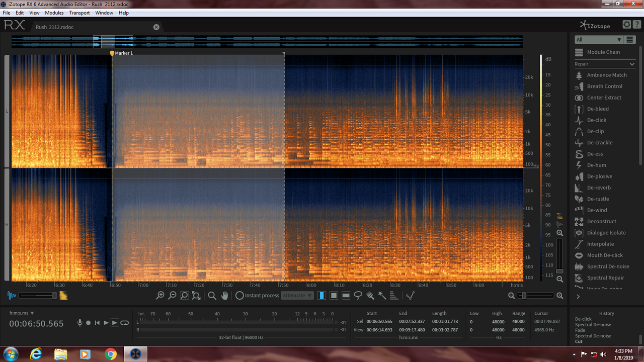Viewport: 644px width, 362px height.
Task: Expand the module panel arrow
Action: tap(578, 297)
